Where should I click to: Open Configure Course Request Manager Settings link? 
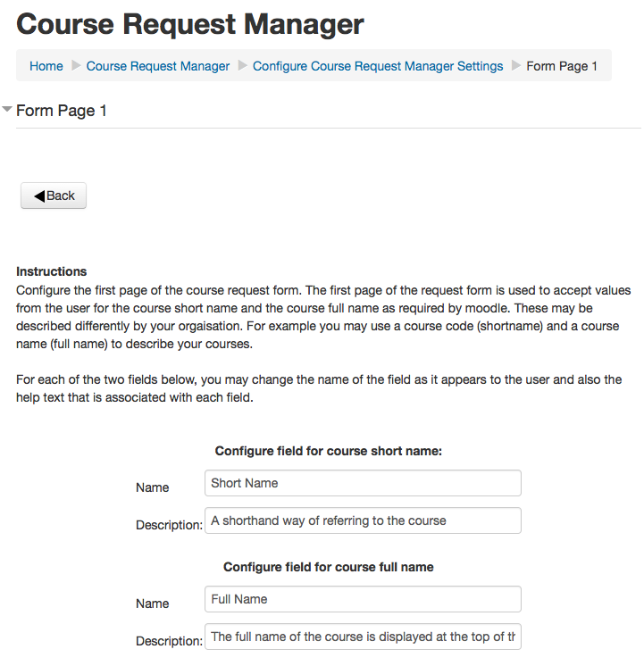pyautogui.click(x=378, y=66)
